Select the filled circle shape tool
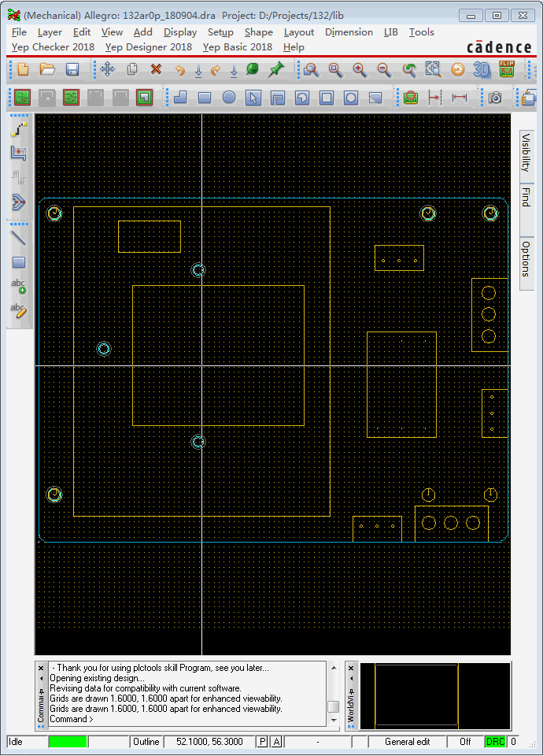This screenshot has width=543, height=756. (229, 98)
